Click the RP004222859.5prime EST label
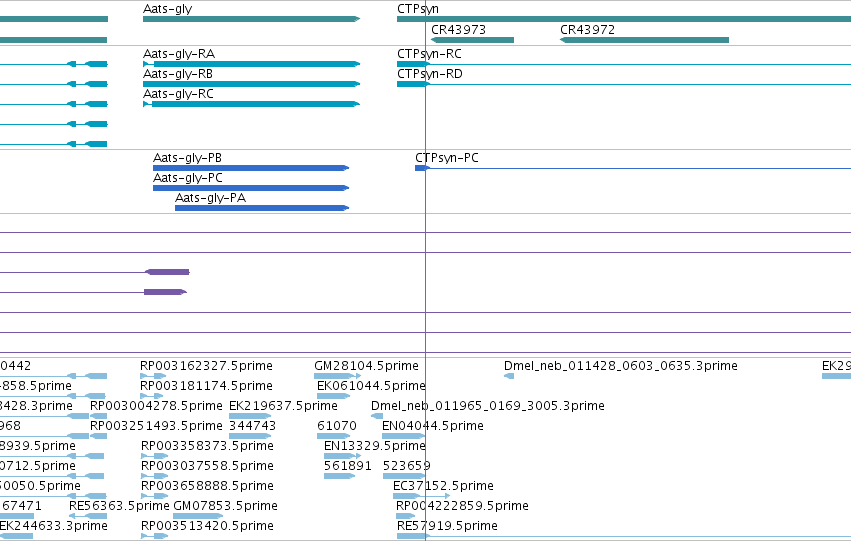The height and width of the screenshot is (541, 851). click(462, 506)
